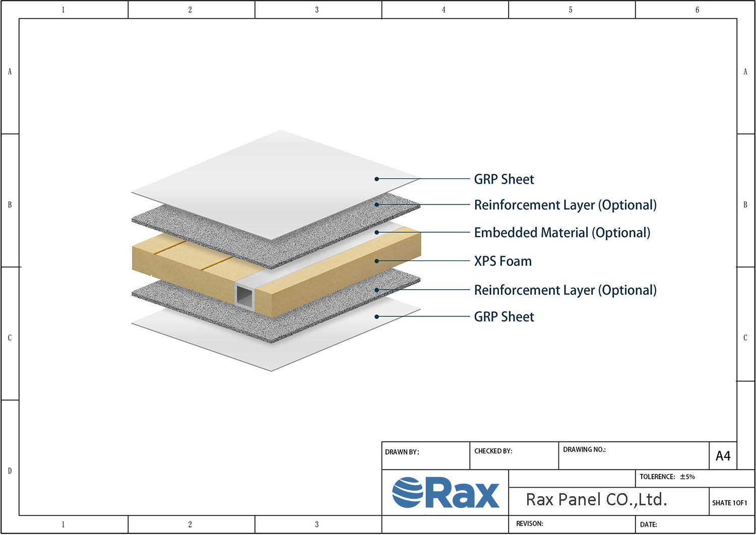This screenshot has width=756, height=535.
Task: Click in the DATE field
Action: pos(694,524)
